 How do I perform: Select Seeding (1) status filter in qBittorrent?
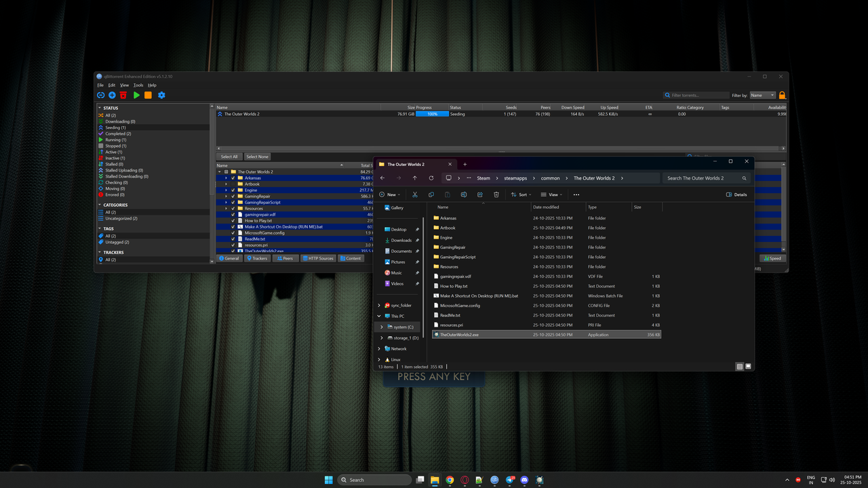coord(153,127)
